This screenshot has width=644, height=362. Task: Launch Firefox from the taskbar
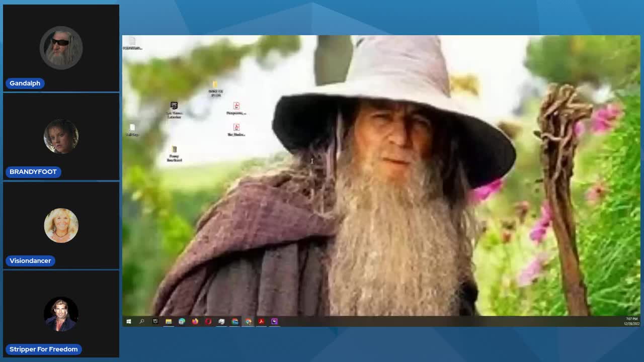pos(195,321)
